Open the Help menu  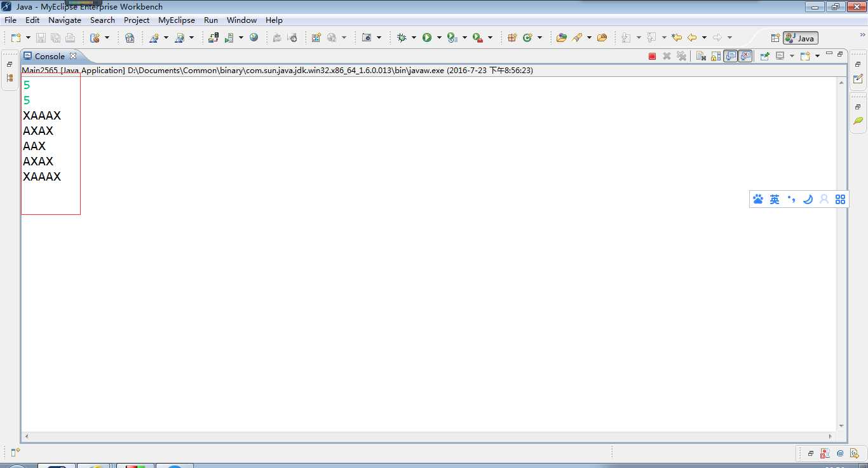pos(274,20)
